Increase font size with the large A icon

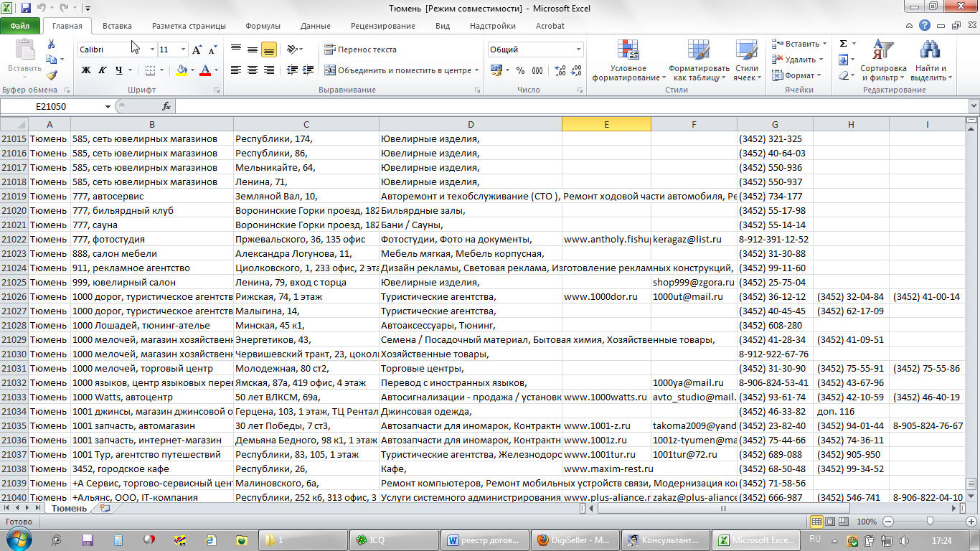tap(197, 50)
